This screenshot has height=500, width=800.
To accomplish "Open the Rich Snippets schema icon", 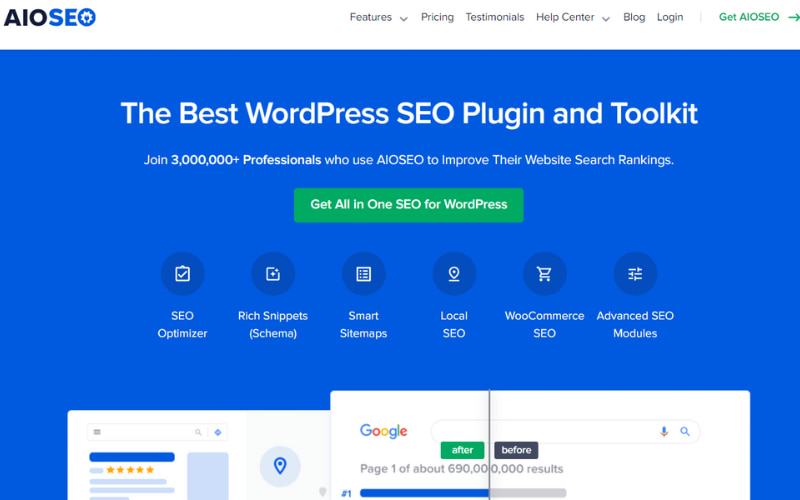I will (273, 274).
